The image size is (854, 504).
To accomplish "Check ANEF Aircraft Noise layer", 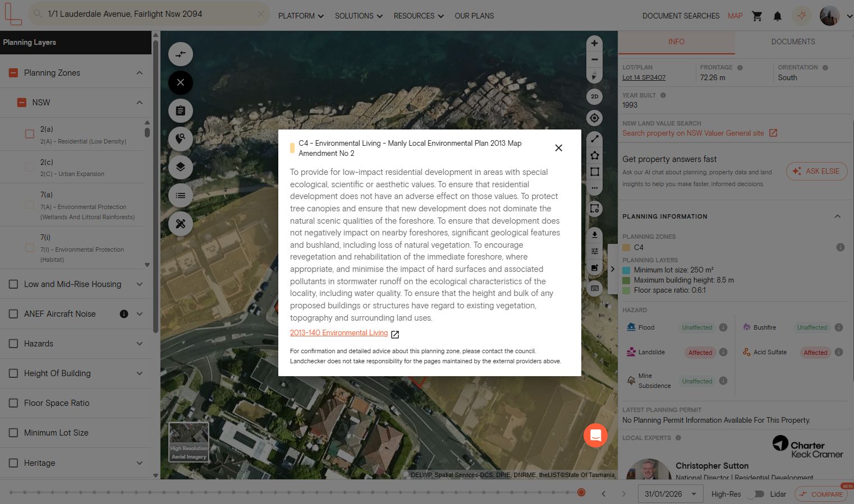I will tap(13, 314).
